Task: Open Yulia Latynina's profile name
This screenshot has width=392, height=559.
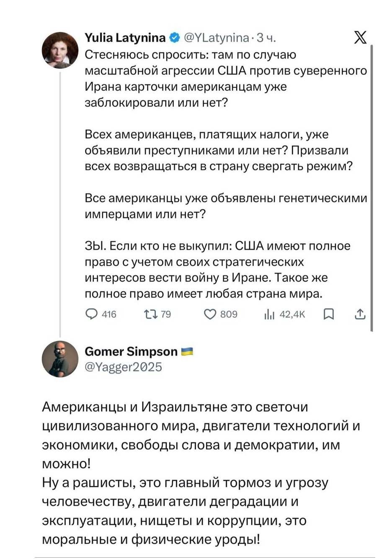Action: 126,37
